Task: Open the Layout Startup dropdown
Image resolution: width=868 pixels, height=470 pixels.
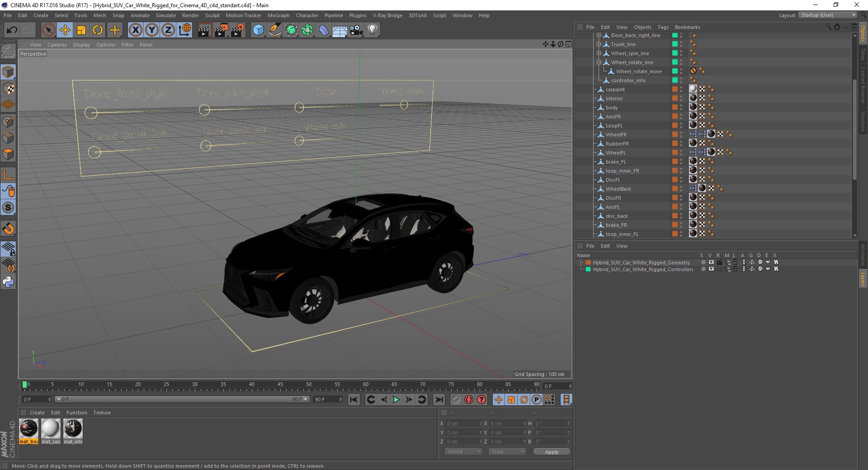Action: 828,15
